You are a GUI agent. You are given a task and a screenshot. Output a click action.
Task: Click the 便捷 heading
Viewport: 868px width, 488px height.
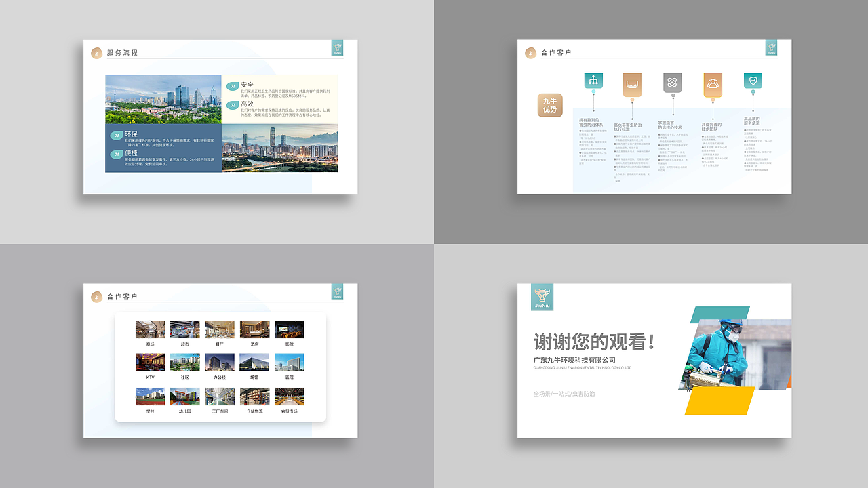click(131, 153)
